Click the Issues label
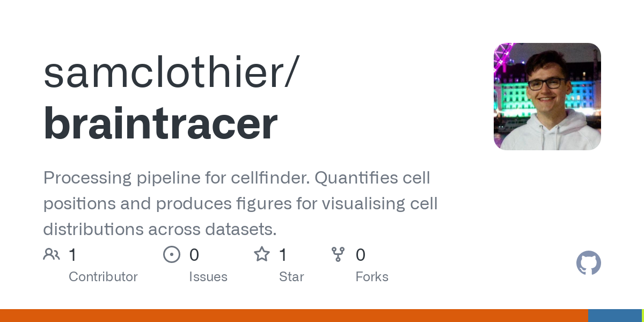This screenshot has width=644, height=322. (x=208, y=277)
